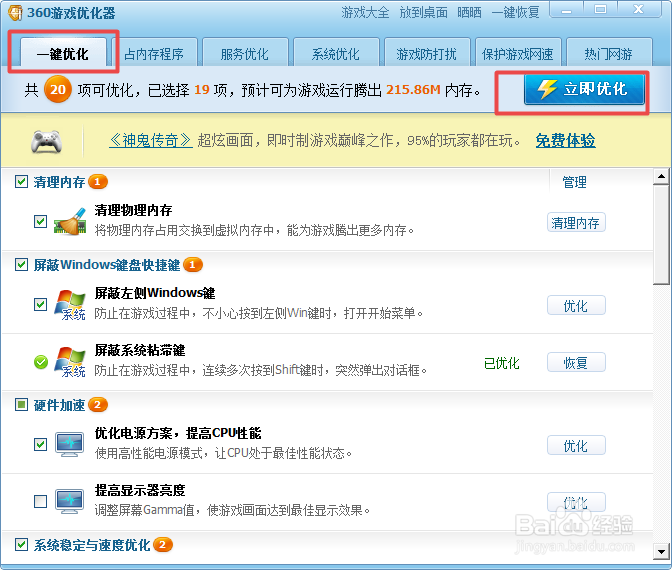Click the 管理 column header
The image size is (672, 570).
click(574, 182)
